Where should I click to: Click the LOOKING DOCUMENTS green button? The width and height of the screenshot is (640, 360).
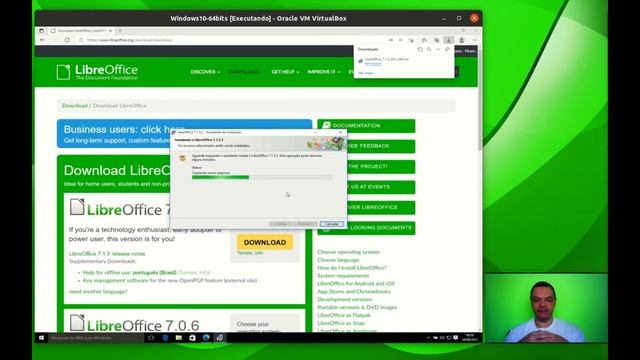366,228
